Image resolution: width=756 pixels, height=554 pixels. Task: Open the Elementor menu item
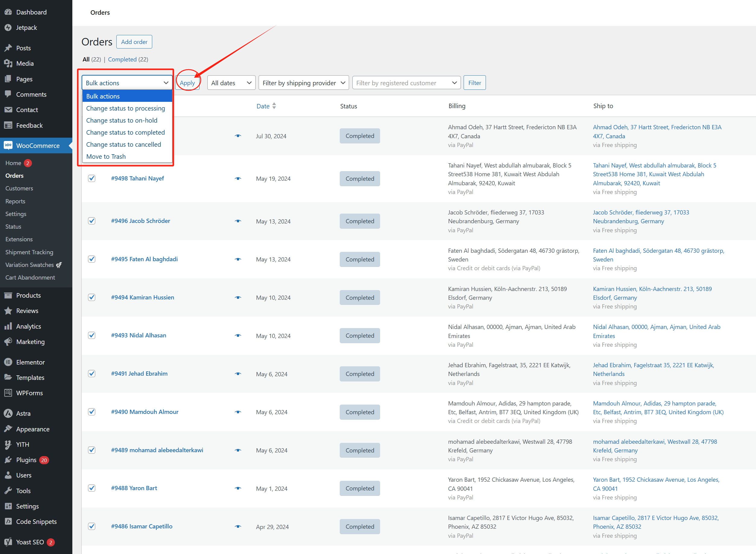pos(30,362)
